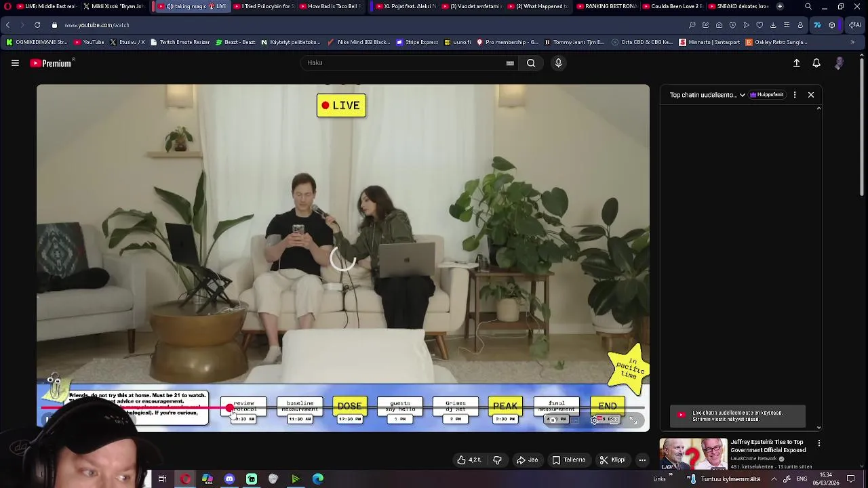The image size is (868, 488).
Task: Open a new browser tab plus button
Action: 780,6
